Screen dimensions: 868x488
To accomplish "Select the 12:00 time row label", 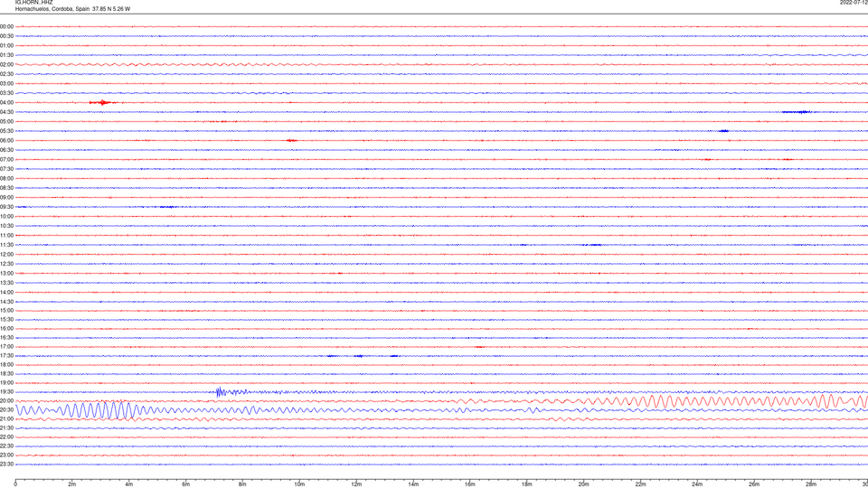I will click(x=6, y=254).
